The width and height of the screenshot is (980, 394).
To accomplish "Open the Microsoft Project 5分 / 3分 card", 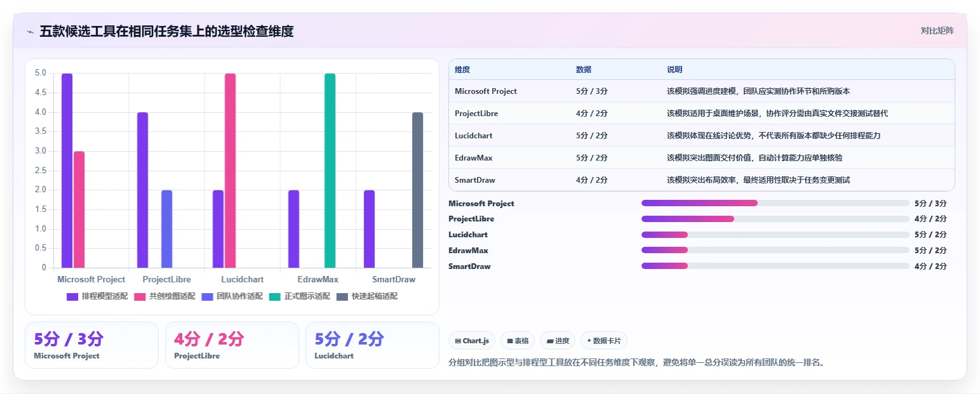I will (x=91, y=345).
